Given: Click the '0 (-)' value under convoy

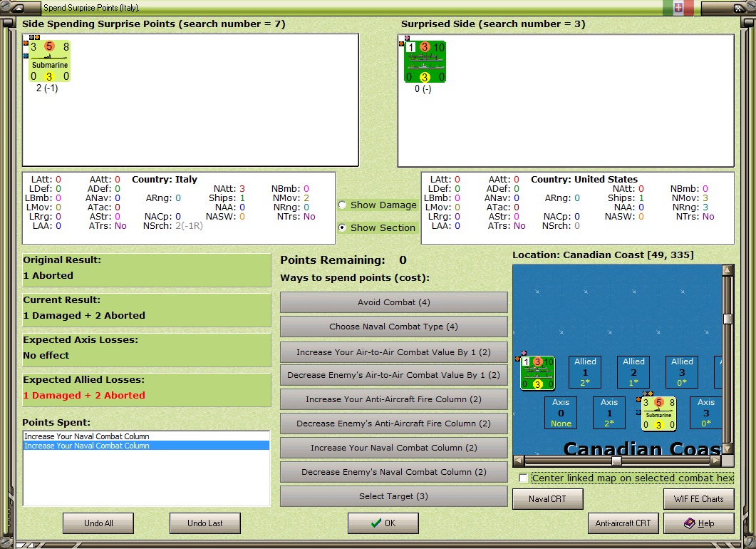Looking at the screenshot, I should 423,88.
